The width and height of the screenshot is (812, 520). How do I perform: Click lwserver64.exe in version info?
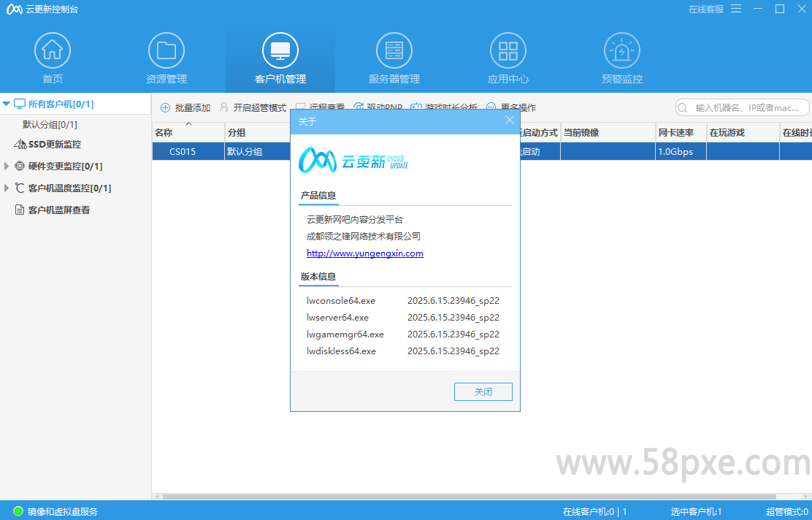click(x=337, y=318)
